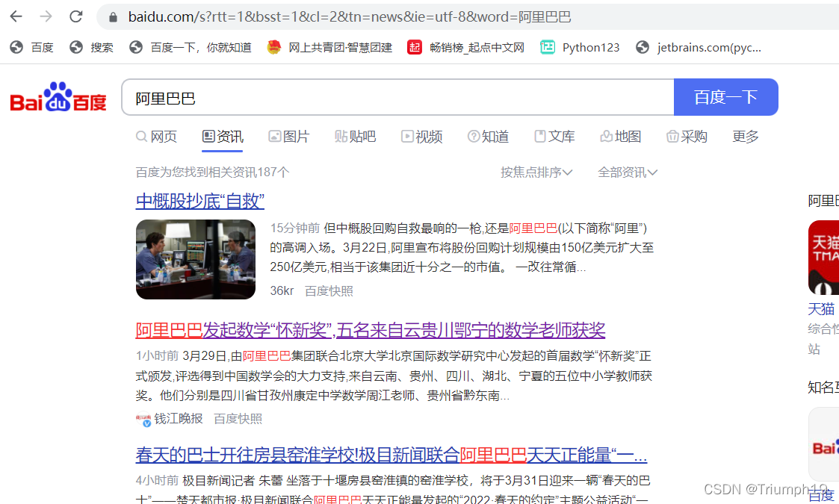Open the 全部资讯 filter dropdown

626,172
